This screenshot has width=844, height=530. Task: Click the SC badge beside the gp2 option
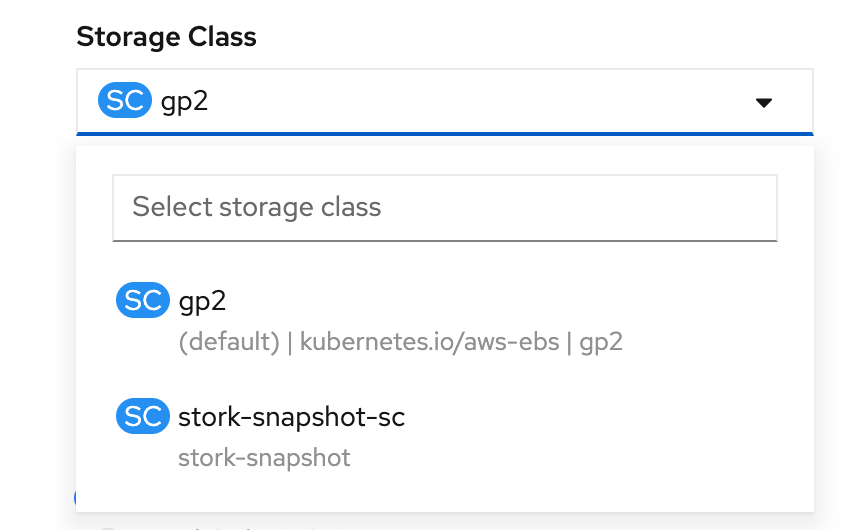[x=143, y=301]
